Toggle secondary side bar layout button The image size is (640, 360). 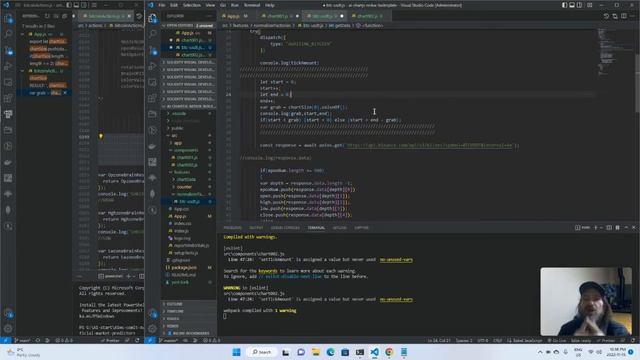click(x=580, y=5)
